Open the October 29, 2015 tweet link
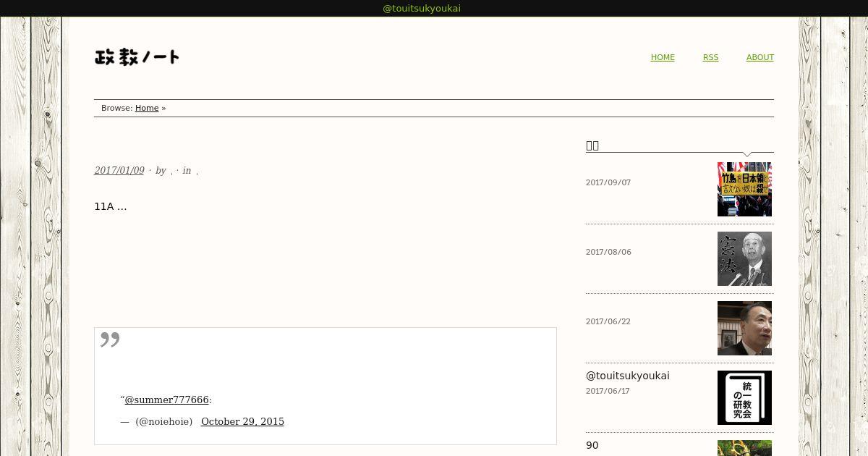The width and height of the screenshot is (868, 456). tap(242, 421)
